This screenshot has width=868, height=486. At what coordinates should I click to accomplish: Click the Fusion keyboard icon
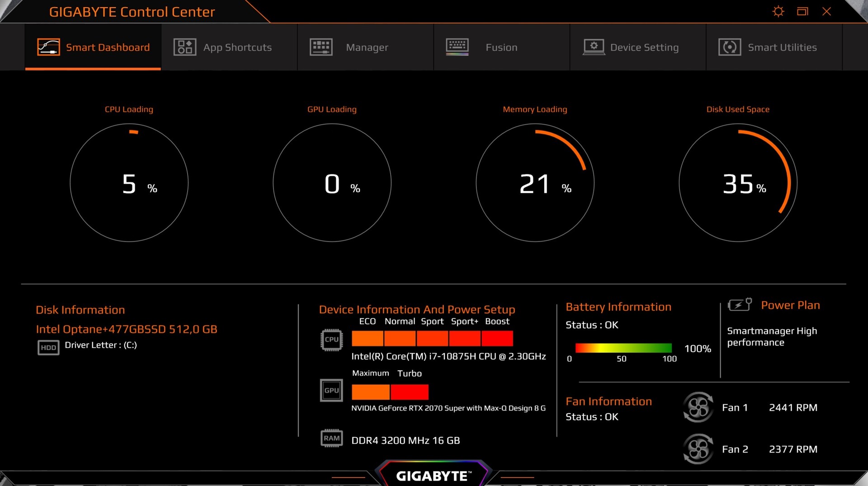click(x=457, y=47)
